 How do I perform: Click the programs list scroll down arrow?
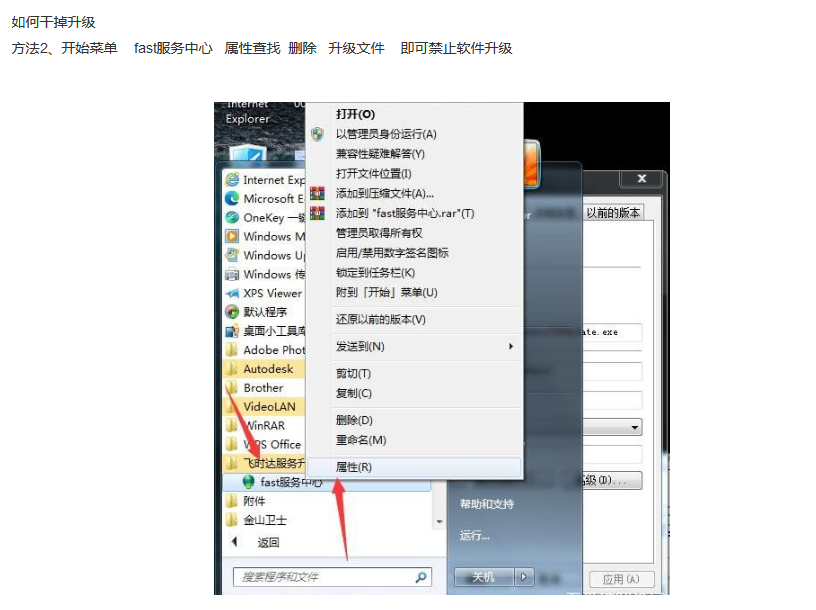439,522
